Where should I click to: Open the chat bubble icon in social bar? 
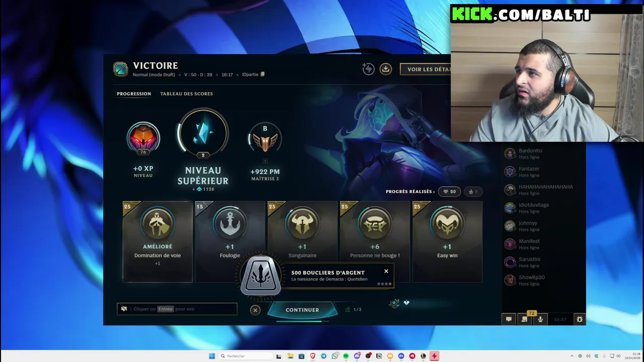pos(509,319)
